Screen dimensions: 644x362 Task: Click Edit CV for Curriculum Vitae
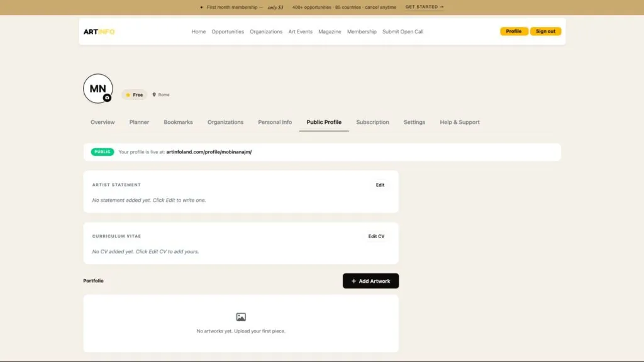(x=376, y=236)
